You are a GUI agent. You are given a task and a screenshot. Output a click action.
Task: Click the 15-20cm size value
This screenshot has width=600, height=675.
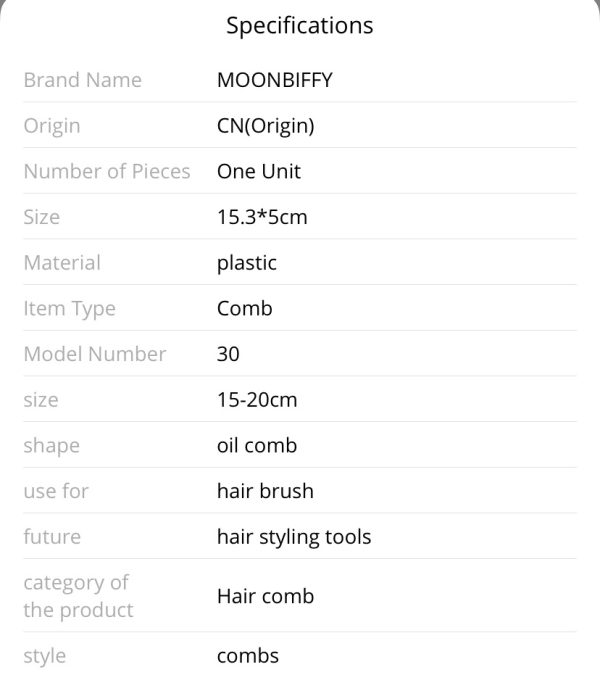pyautogui.click(x=257, y=400)
